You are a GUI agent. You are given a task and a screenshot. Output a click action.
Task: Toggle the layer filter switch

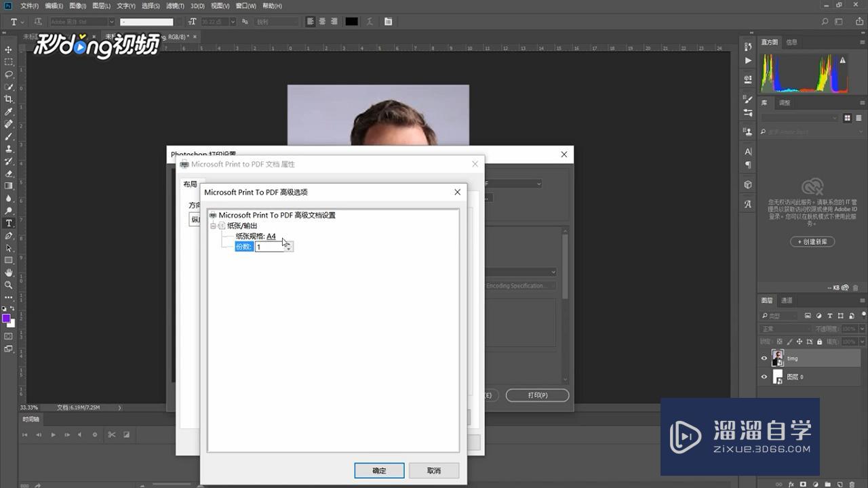point(863,315)
